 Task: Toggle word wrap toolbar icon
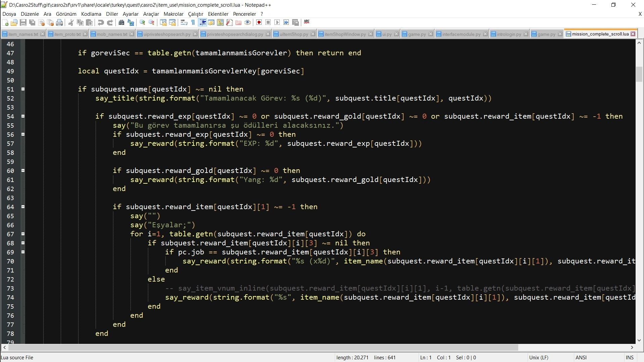coord(184,22)
